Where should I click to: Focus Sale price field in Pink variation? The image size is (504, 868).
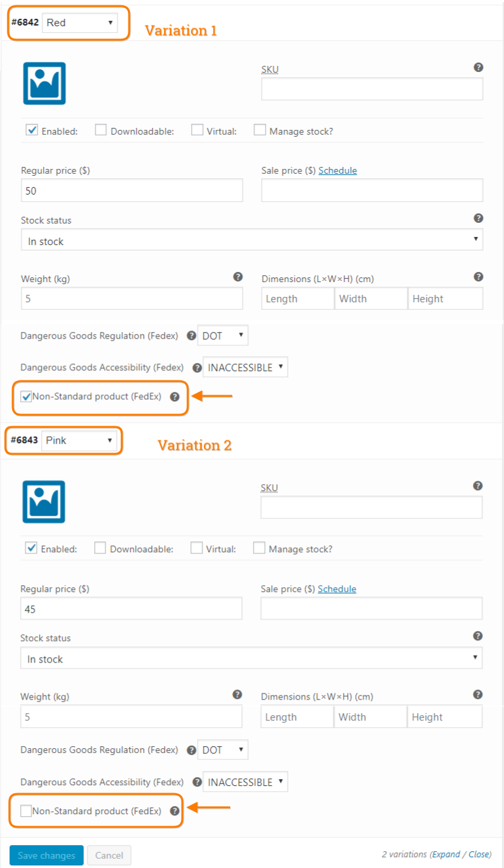[371, 609]
